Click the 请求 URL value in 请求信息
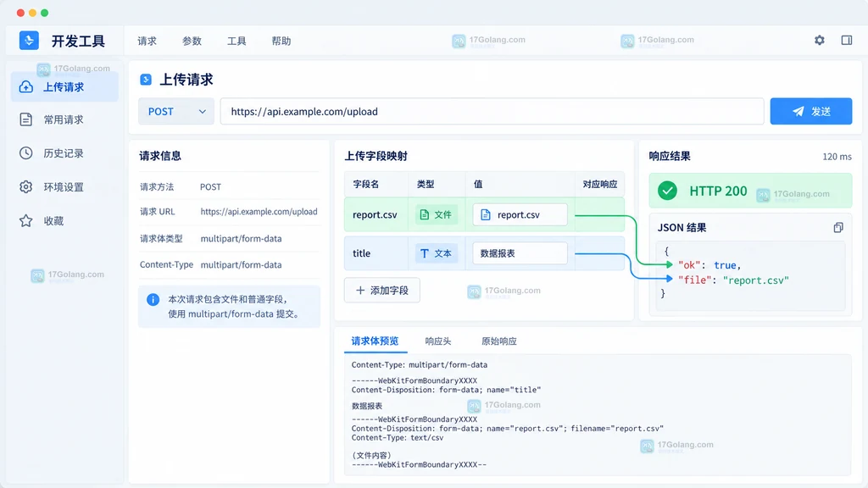Screen dimensions: 868x488 pos(259,211)
